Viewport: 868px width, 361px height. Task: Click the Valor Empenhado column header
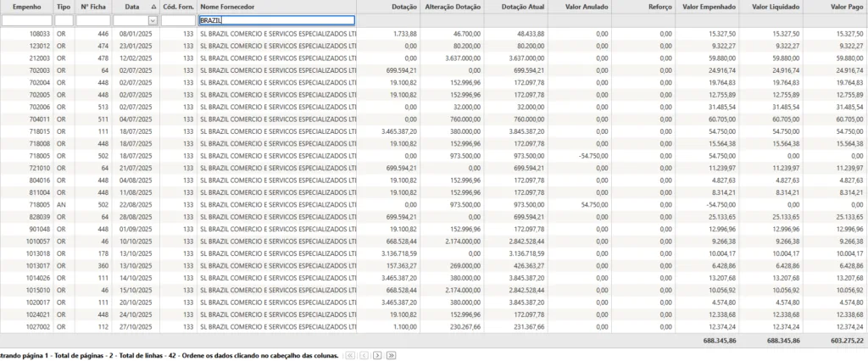(x=707, y=6)
